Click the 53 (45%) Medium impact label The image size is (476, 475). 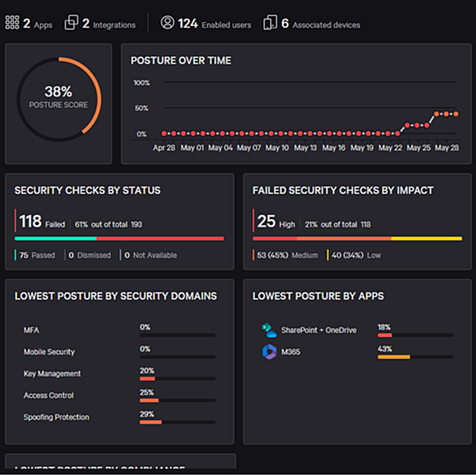point(288,255)
